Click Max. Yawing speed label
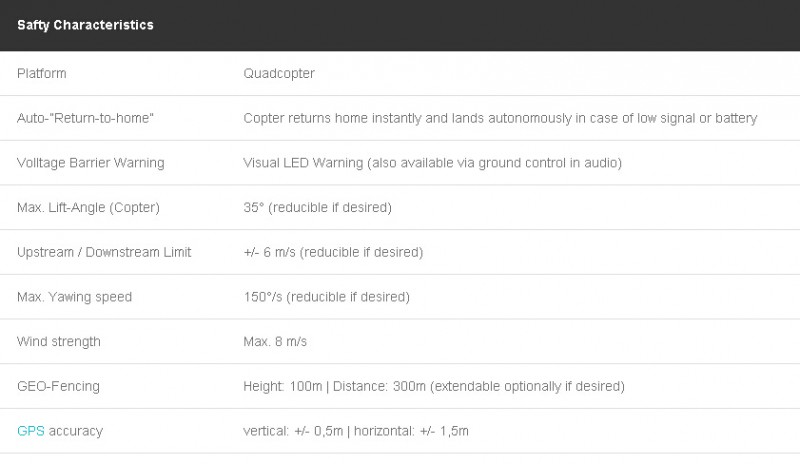 pos(74,297)
